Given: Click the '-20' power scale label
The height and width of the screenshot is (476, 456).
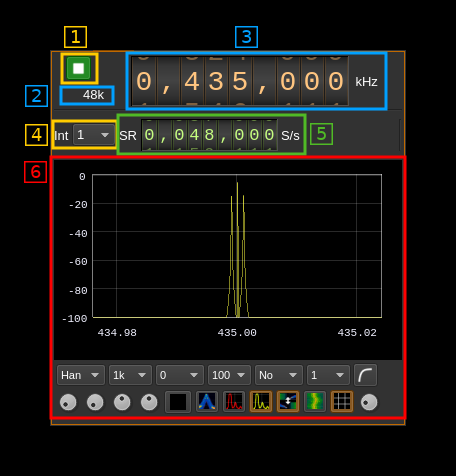Looking at the screenshot, I should pos(78,205).
